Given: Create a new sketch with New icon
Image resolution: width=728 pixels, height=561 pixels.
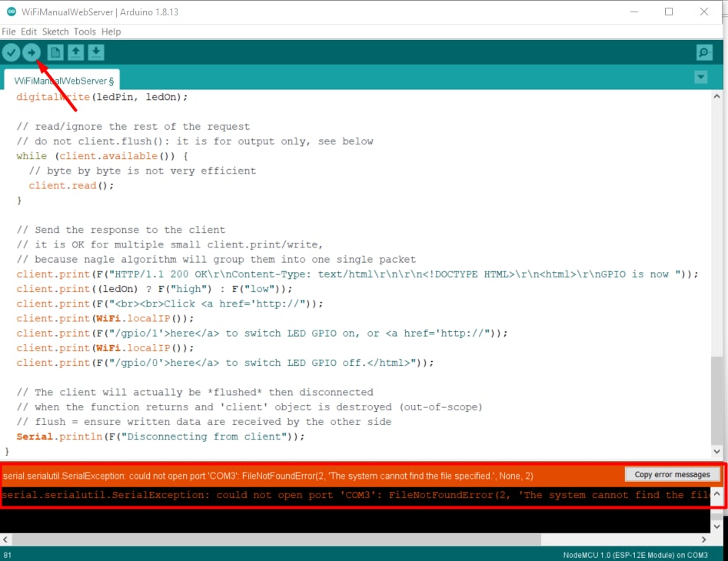Looking at the screenshot, I should [x=55, y=52].
